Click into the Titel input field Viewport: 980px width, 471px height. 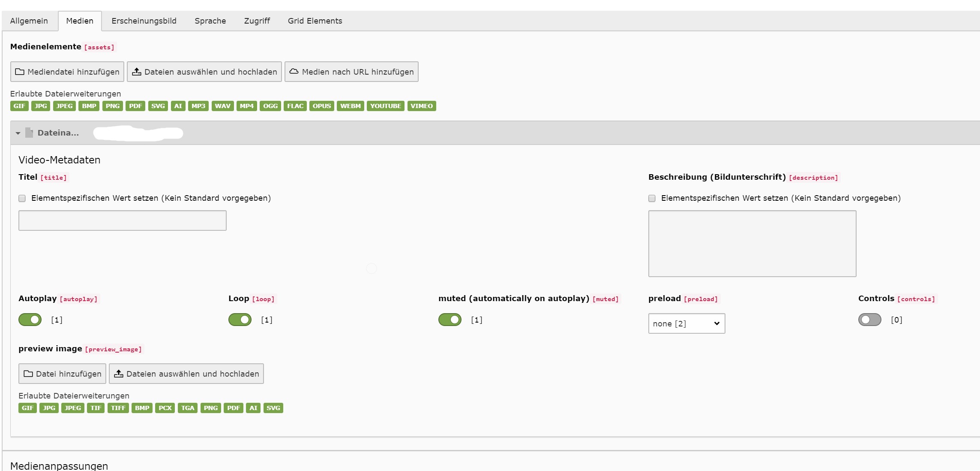[x=123, y=220]
